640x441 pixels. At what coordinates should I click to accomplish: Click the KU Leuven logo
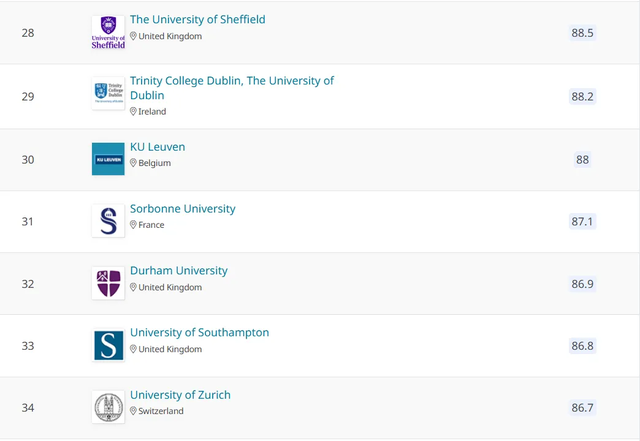tap(108, 159)
